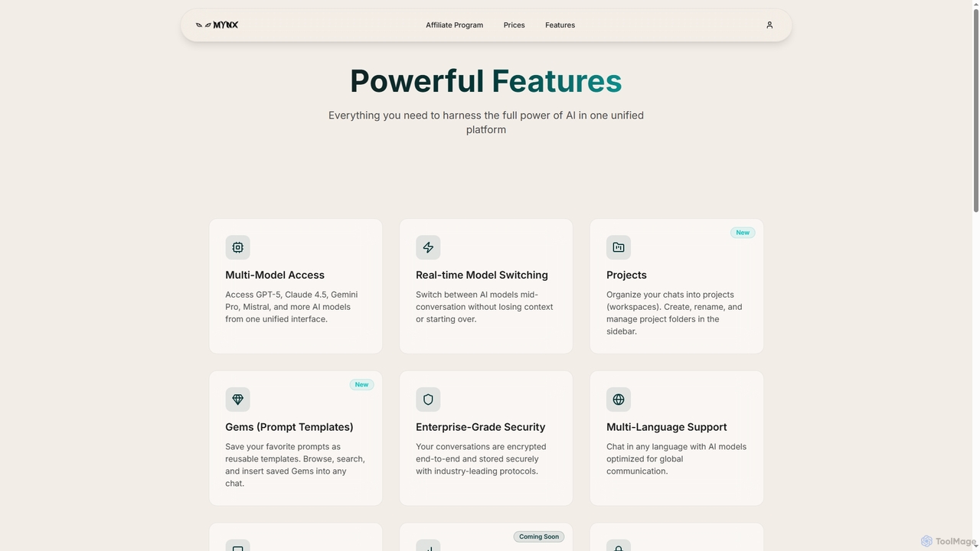Viewport: 980px width, 551px height.
Task: Click 'Organize your chats into projects' text
Action: click(674, 313)
